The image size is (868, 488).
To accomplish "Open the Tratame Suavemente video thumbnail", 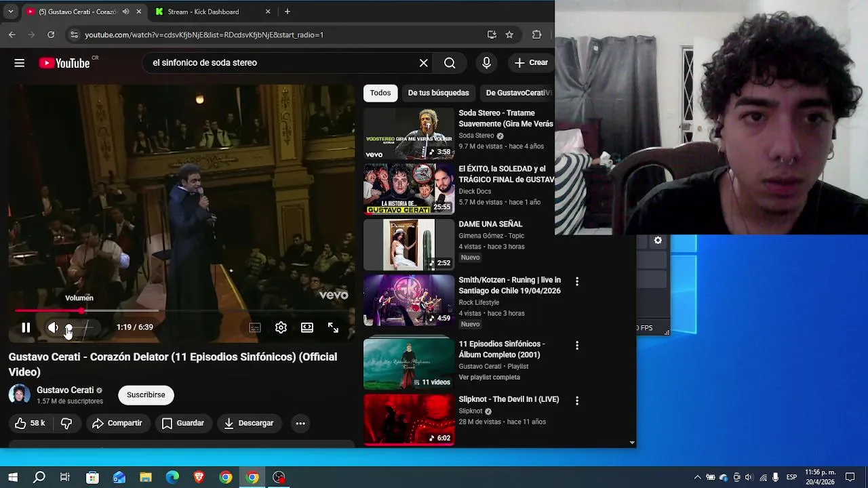I will (409, 134).
